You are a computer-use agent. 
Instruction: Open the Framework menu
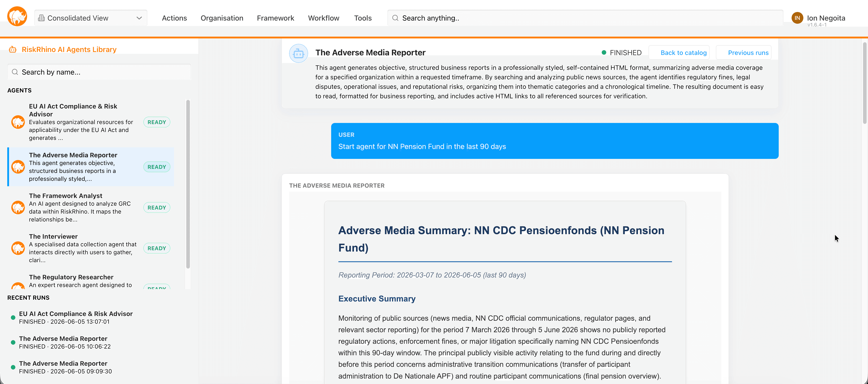pyautogui.click(x=275, y=18)
